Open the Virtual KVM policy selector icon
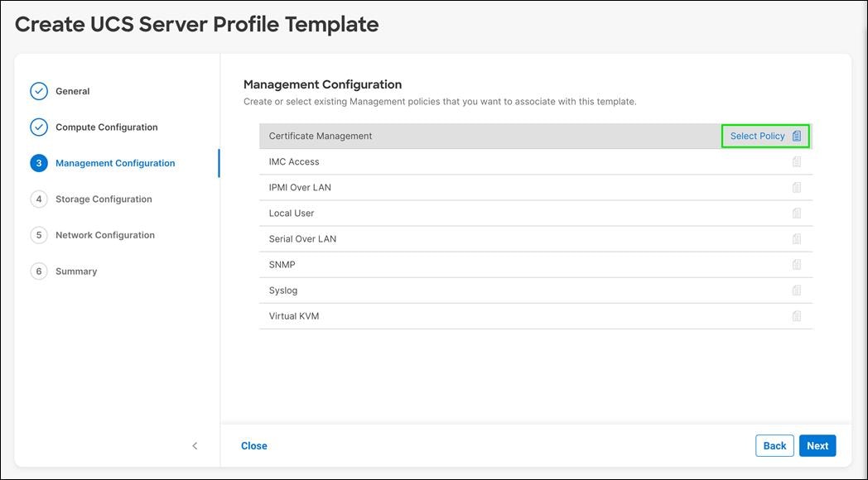Viewport: 868px width, 480px height. click(797, 315)
